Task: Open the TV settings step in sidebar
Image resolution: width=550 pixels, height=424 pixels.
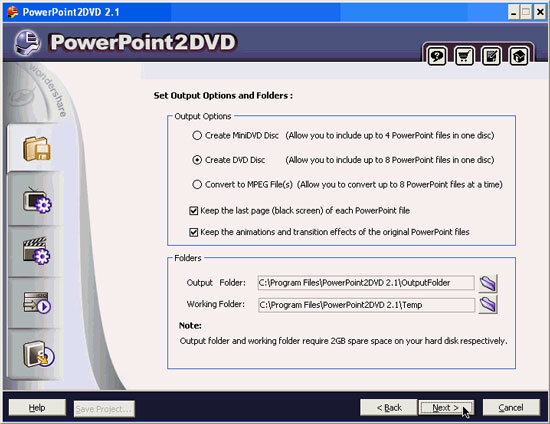Action: (x=37, y=201)
